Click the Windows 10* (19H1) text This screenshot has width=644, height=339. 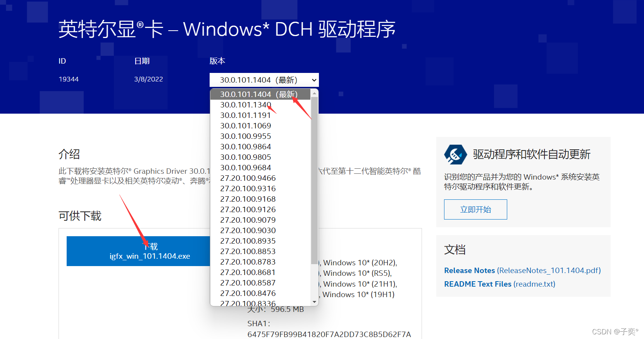click(x=358, y=294)
